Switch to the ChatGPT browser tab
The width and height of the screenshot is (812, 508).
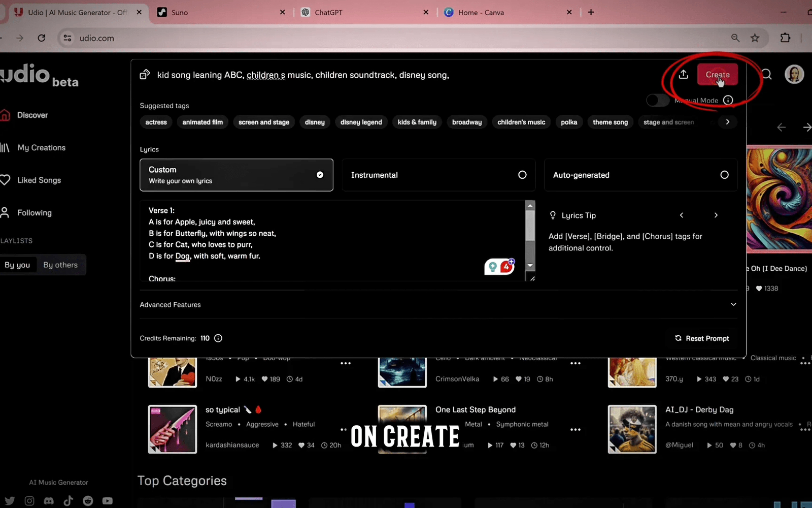[364, 12]
